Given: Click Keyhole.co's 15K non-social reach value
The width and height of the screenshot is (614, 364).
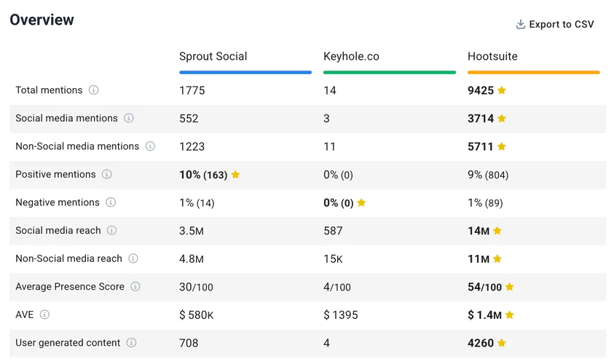Looking at the screenshot, I should click(x=333, y=259).
